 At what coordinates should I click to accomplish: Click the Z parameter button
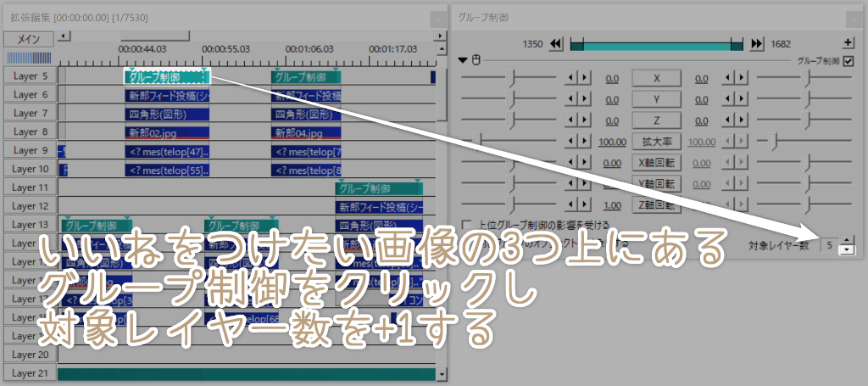[x=657, y=120]
